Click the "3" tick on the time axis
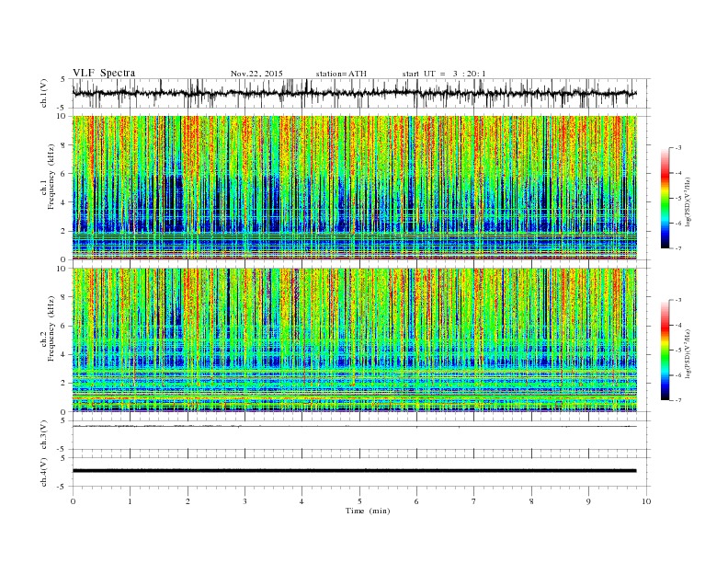Image resolution: width=728 pixels, height=563 pixels. click(x=245, y=501)
